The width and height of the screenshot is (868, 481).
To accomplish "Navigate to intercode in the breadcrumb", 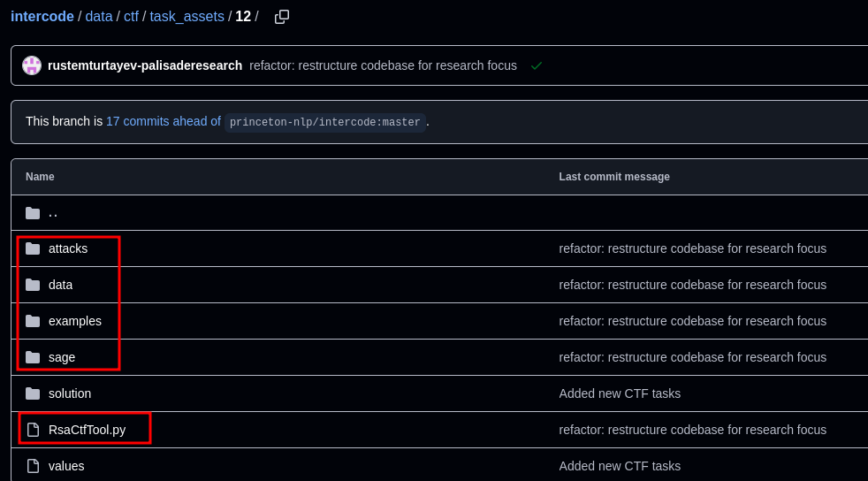I will pyautogui.click(x=42, y=17).
